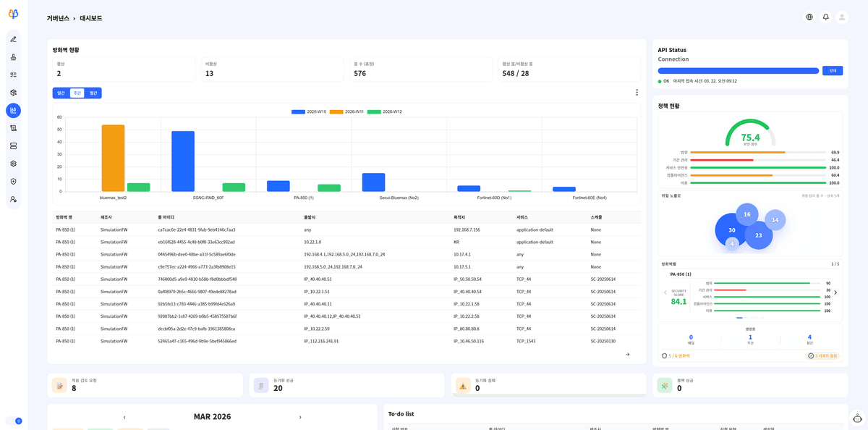Screen dimensions: 868x430
Task: Select the 월간 view toggle
Action: [x=93, y=93]
